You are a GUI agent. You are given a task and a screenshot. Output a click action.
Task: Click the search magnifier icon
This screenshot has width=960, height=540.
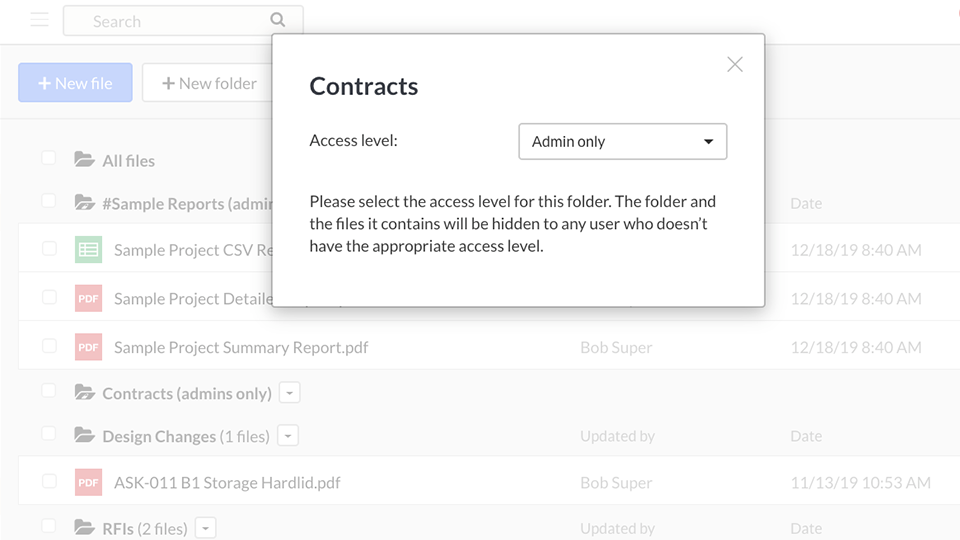(278, 20)
